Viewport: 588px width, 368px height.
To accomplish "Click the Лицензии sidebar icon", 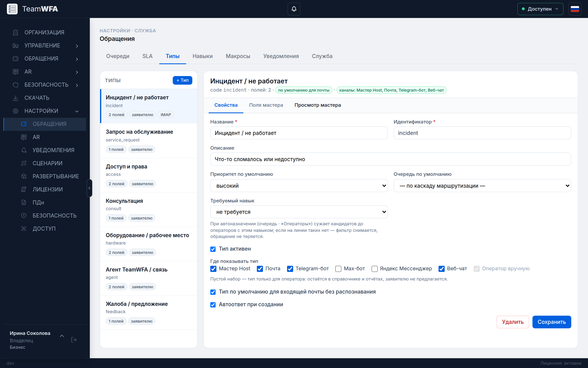I will pos(23,189).
